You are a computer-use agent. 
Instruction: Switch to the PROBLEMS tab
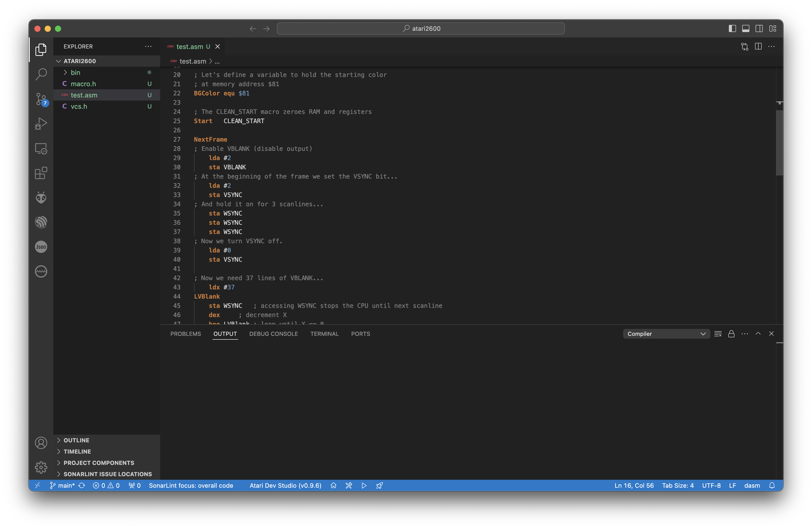pos(185,334)
